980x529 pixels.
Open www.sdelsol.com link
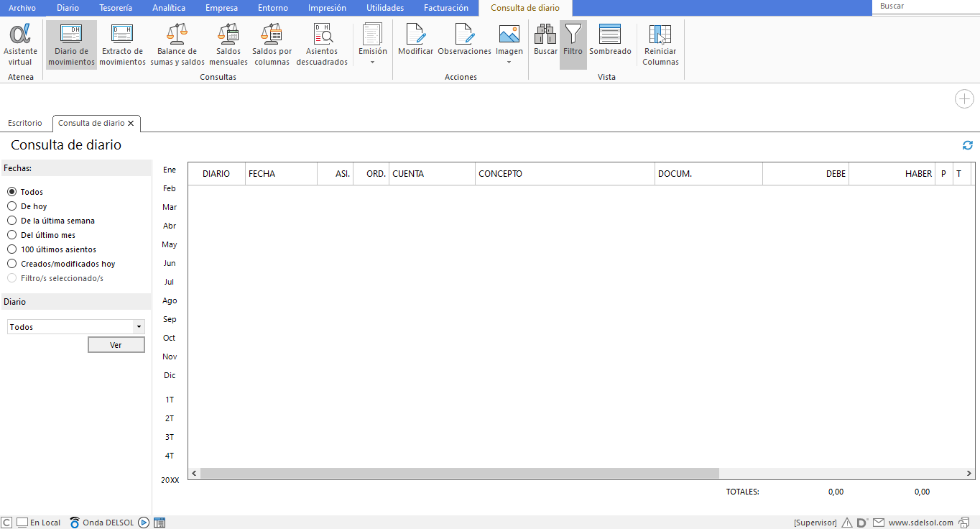click(920, 523)
